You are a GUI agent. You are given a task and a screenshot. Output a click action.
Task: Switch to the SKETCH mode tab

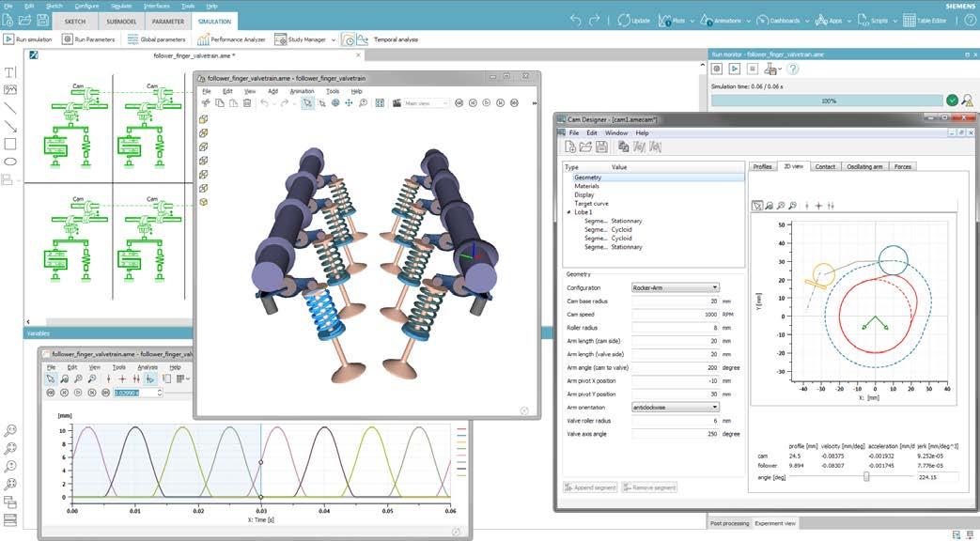75,22
